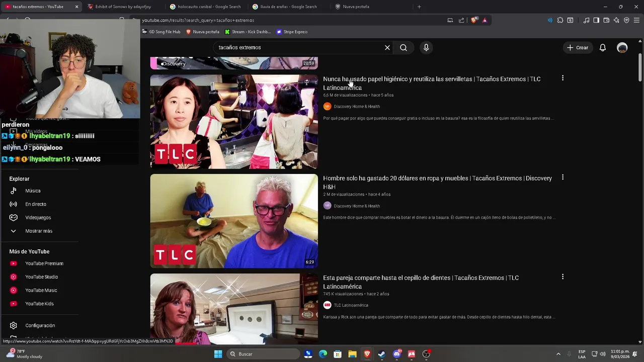Open Brave Leo AI sparkle icon

pyautogui.click(x=616, y=20)
